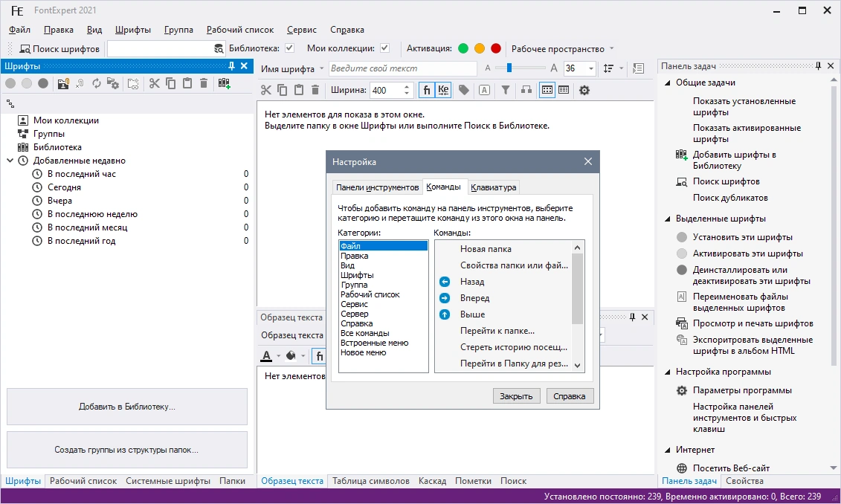This screenshot has width=841, height=504.
Task: Click the Добавить в Библиотеку... button
Action: pyautogui.click(x=127, y=407)
